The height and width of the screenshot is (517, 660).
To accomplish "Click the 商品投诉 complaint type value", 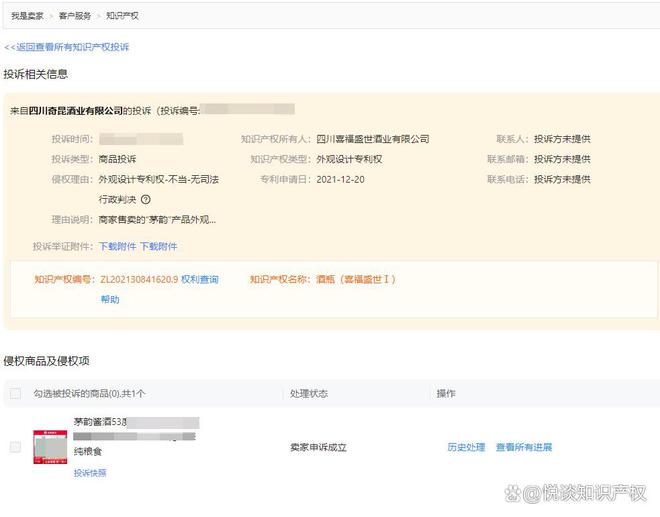I will point(117,159).
